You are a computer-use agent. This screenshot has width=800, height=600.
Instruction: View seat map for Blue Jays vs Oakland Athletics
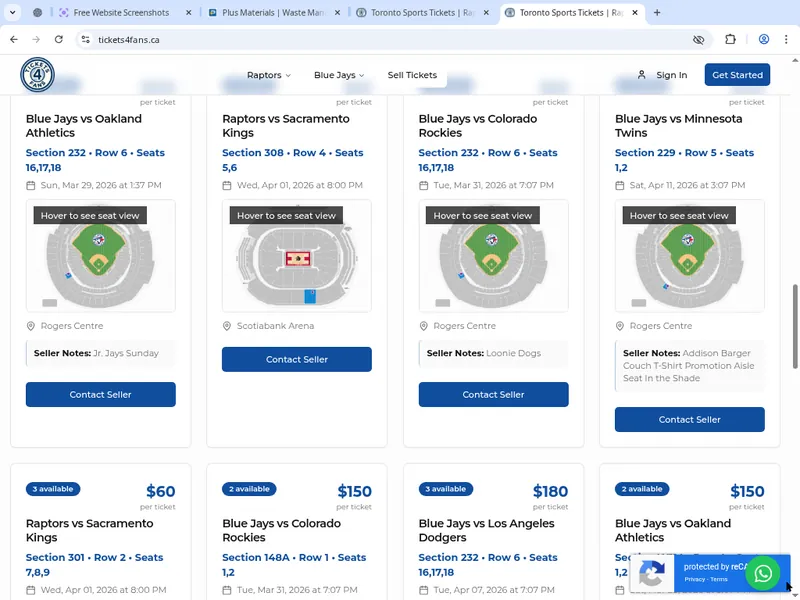click(x=101, y=256)
